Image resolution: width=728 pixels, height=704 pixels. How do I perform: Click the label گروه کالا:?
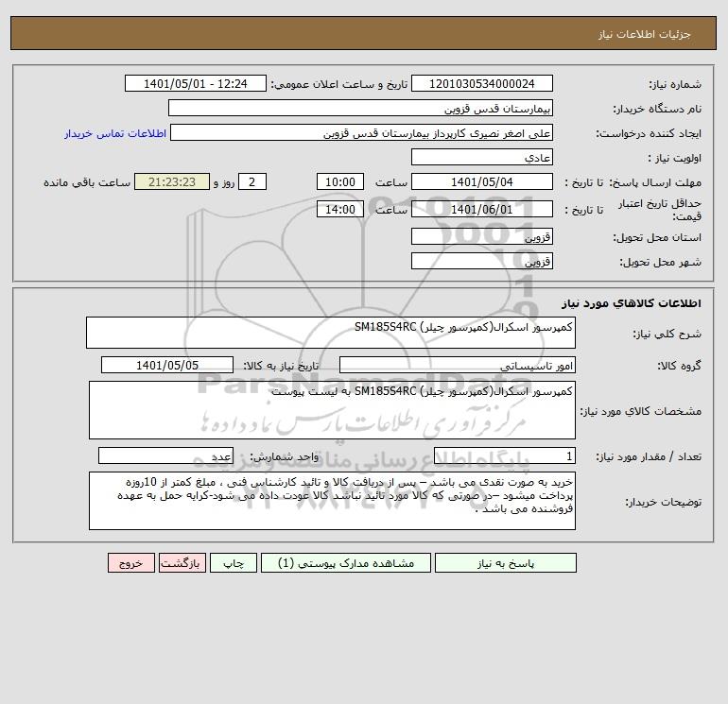coord(679,366)
